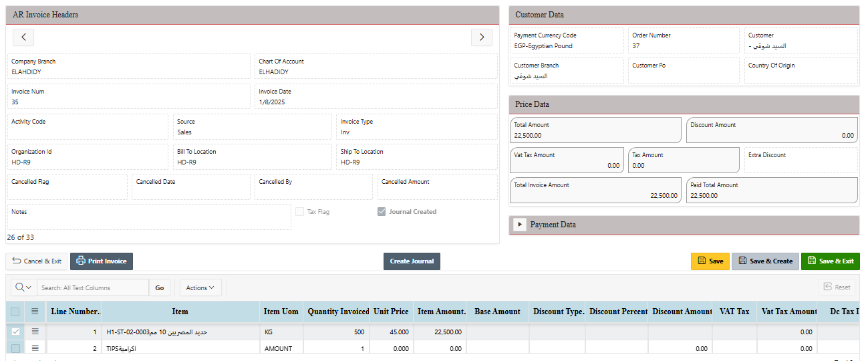868x361 pixels.
Task: Click the Source field showing Sales
Action: (x=253, y=126)
